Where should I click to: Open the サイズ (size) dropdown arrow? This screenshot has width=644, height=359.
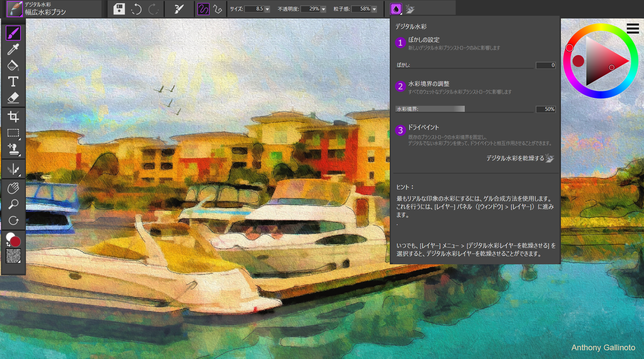[x=267, y=9]
